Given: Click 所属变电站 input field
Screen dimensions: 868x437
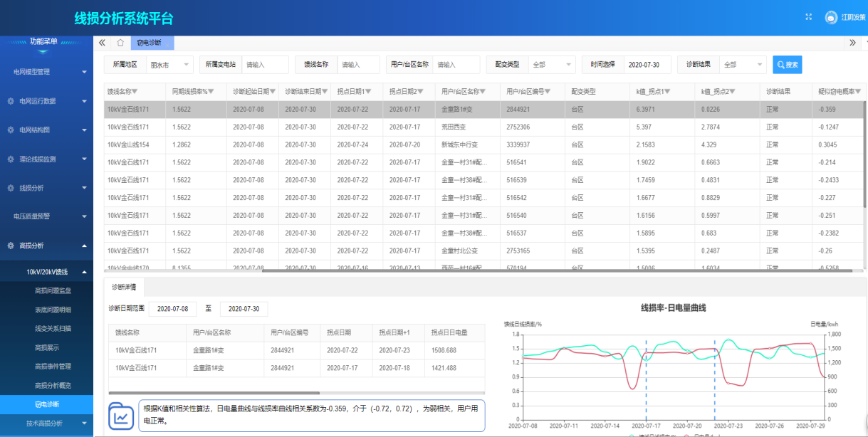Looking at the screenshot, I should (265, 65).
